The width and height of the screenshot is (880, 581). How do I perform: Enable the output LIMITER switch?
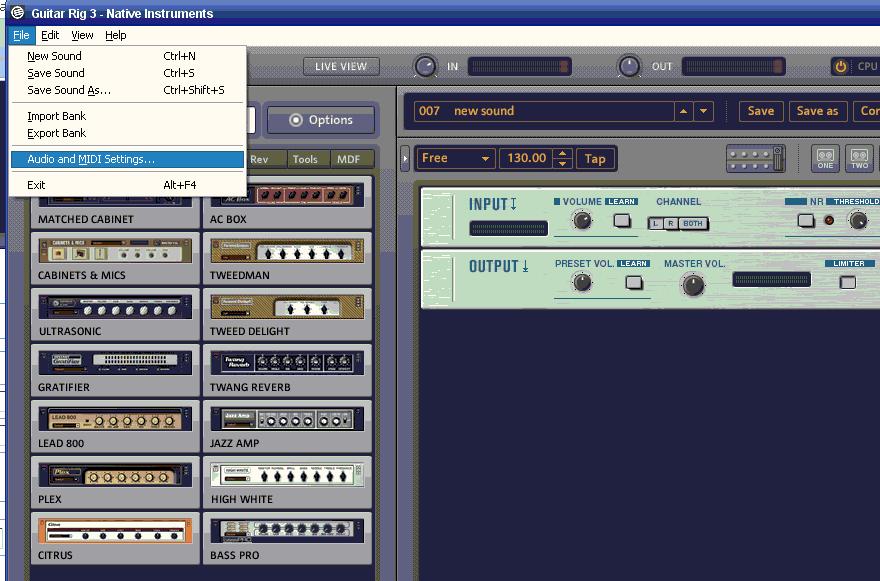(x=848, y=282)
